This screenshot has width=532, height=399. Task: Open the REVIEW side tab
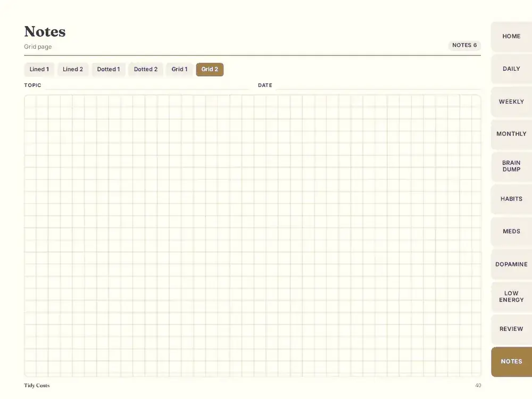click(511, 329)
